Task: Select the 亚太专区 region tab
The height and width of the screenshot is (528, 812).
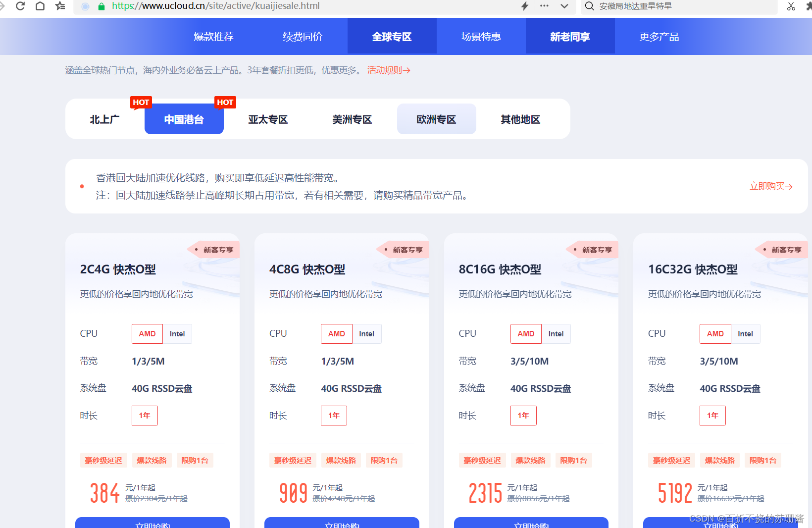Action: tap(268, 119)
